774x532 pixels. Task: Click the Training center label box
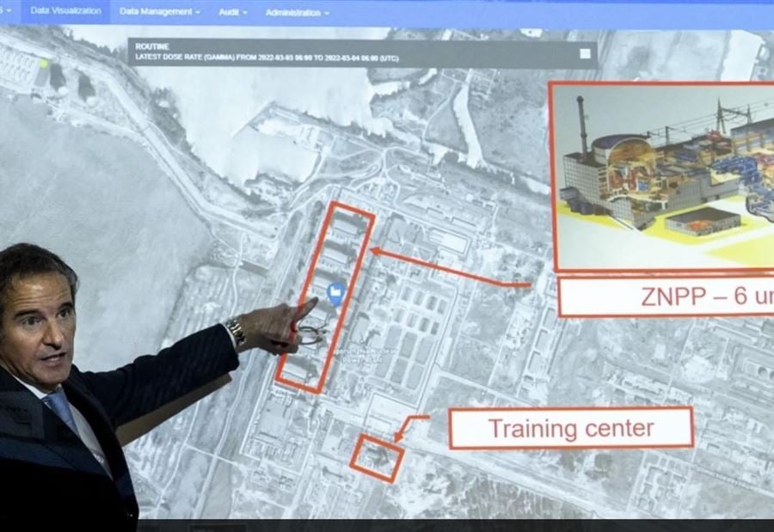[x=570, y=428]
